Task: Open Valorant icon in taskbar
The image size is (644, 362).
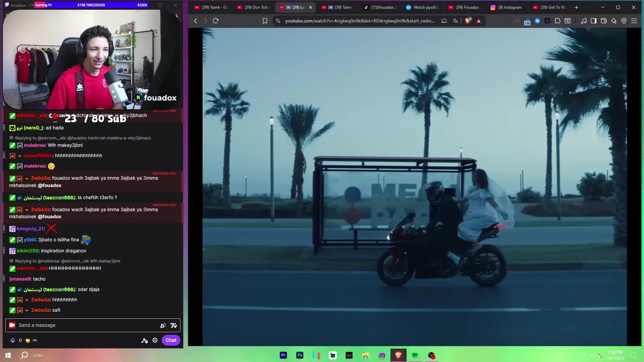Action: (349, 355)
